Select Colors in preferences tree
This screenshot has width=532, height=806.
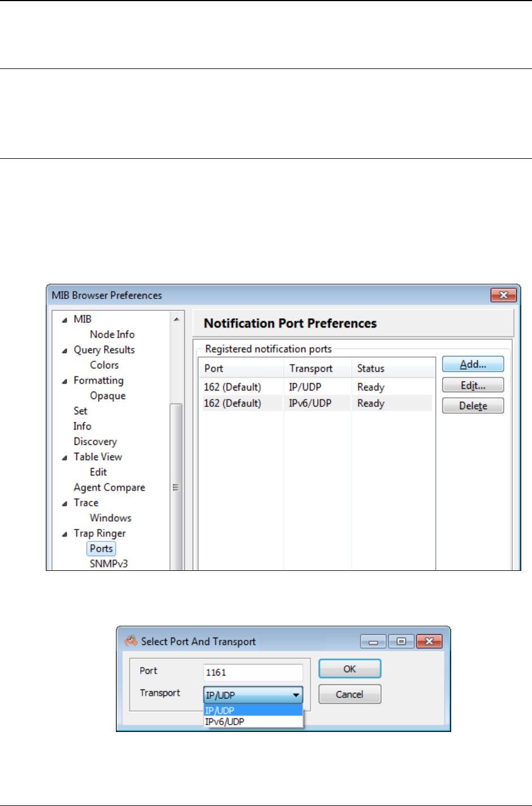click(104, 365)
